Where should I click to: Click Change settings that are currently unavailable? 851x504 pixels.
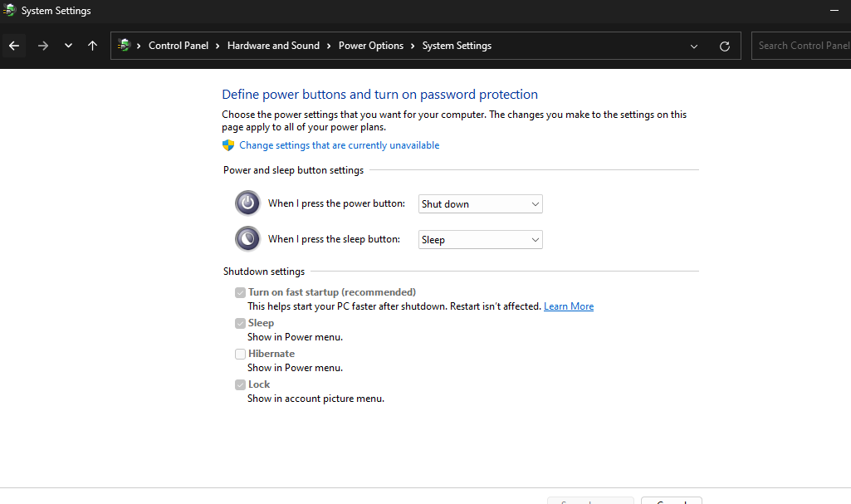(x=339, y=145)
